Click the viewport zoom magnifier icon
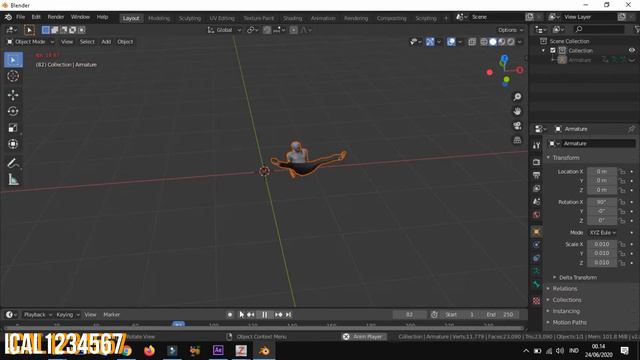Viewport: 640px width, 360px height. click(517, 97)
